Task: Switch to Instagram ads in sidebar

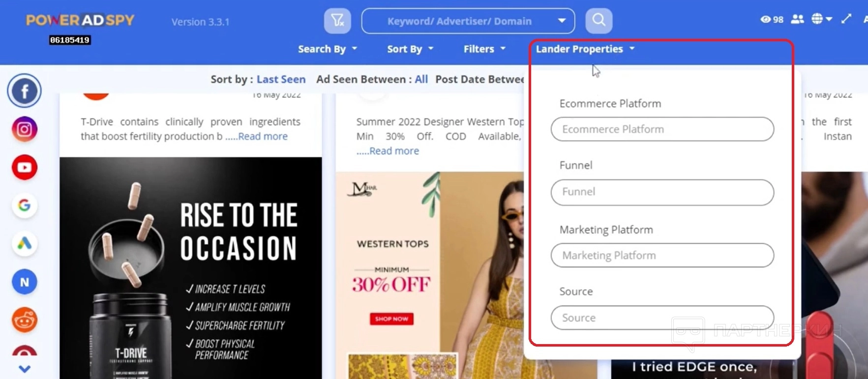Action: point(24,129)
